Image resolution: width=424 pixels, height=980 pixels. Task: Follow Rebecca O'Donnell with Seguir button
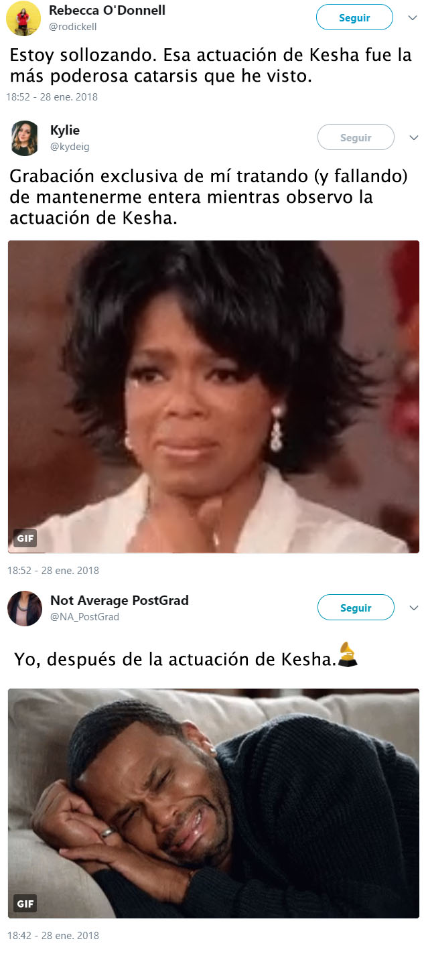[x=355, y=17]
